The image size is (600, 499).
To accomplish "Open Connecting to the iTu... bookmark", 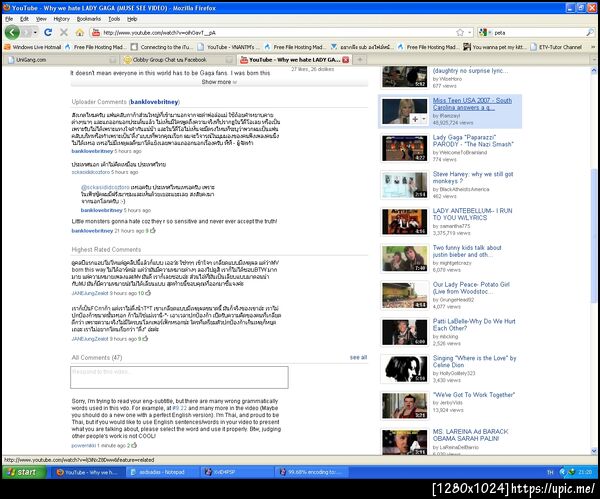I will pyautogui.click(x=161, y=47).
